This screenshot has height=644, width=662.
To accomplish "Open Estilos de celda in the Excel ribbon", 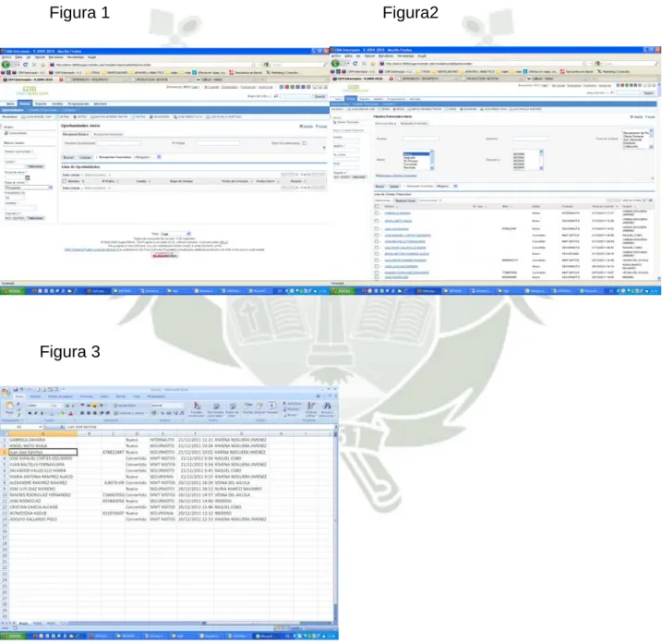I will [232, 409].
